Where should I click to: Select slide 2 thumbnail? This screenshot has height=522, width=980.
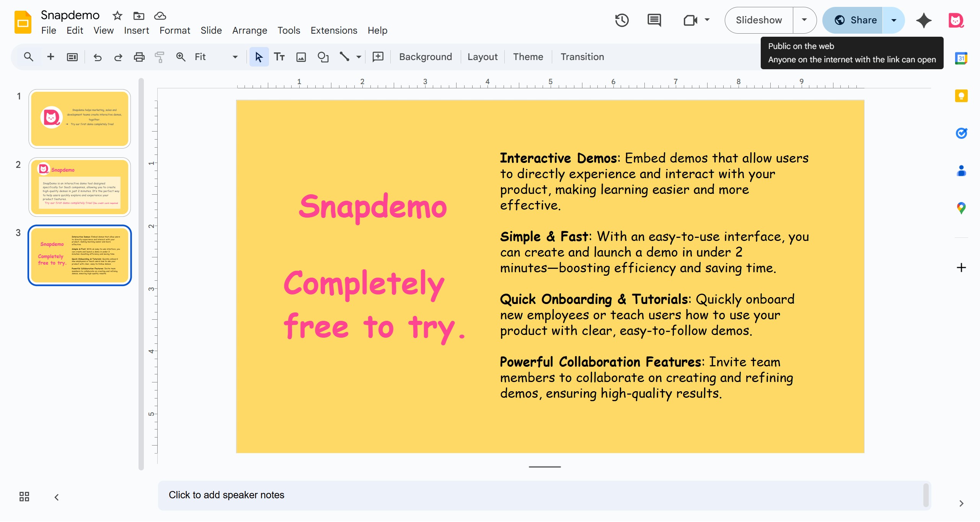coord(80,187)
